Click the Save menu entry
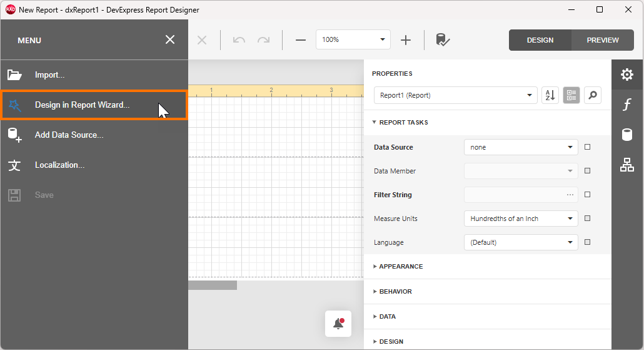The width and height of the screenshot is (644, 350). [94, 195]
